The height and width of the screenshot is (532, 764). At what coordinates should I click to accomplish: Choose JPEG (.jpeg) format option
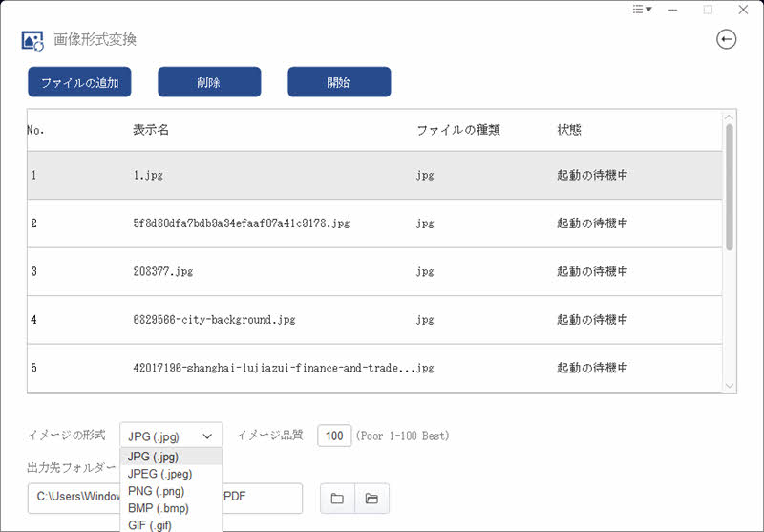[171, 474]
